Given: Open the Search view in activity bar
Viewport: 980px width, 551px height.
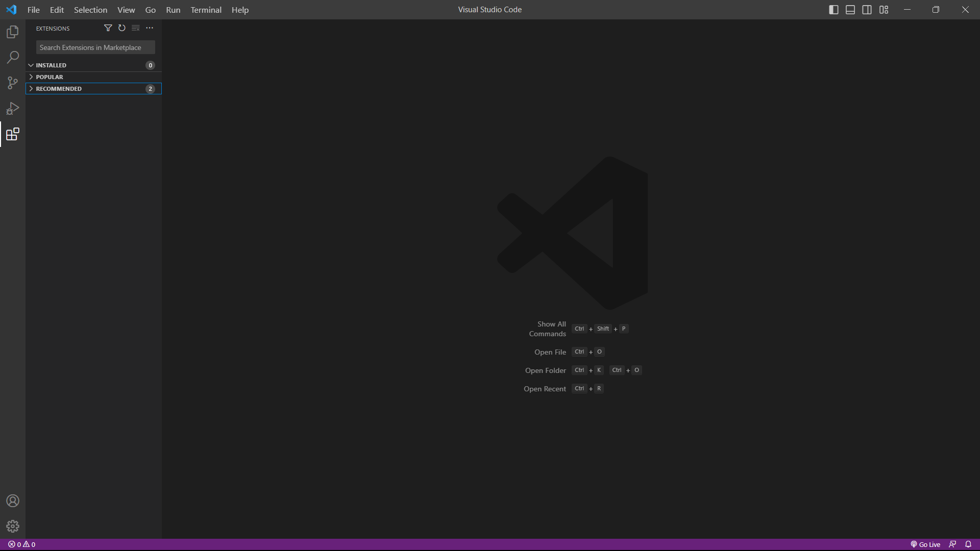Looking at the screenshot, I should [x=13, y=57].
